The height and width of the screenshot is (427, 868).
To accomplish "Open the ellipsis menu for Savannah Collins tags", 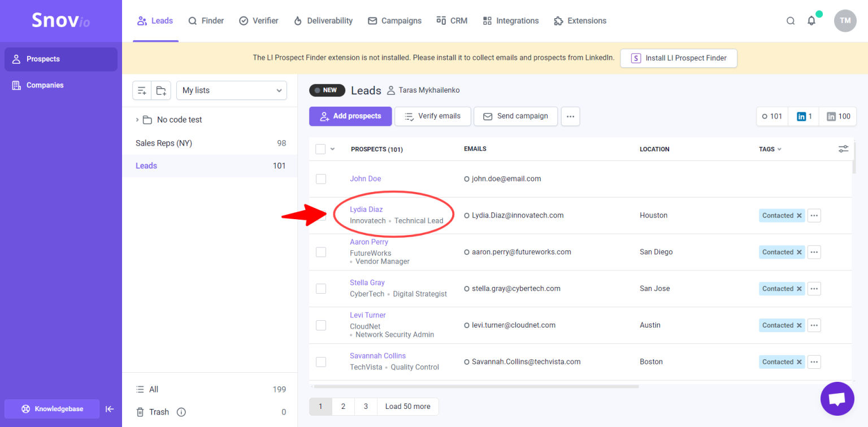I will pyautogui.click(x=814, y=362).
